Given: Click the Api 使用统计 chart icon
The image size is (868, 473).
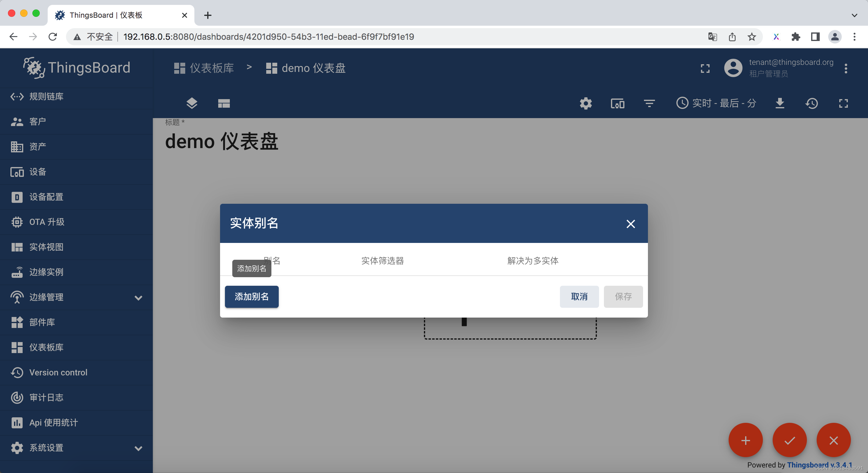Looking at the screenshot, I should 17,423.
